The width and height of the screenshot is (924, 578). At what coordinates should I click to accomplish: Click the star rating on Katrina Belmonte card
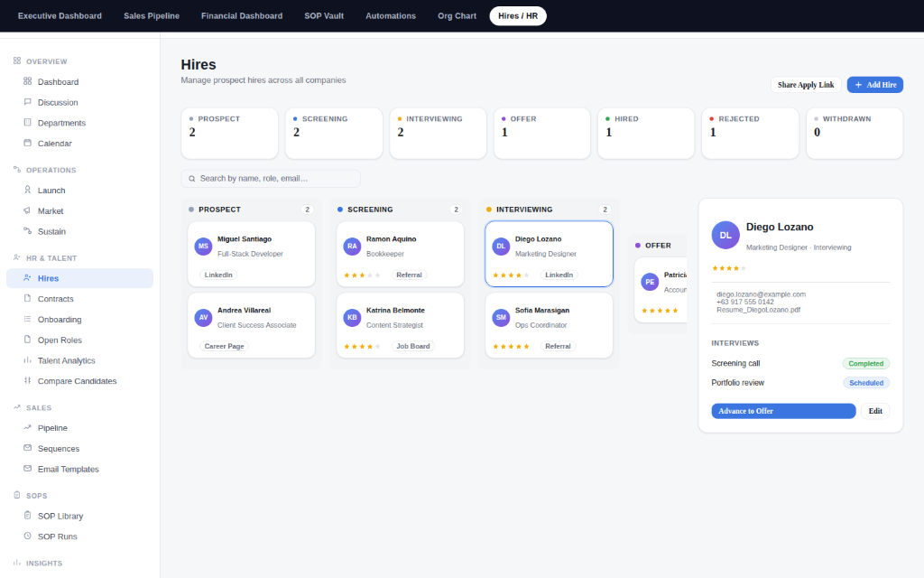click(x=363, y=346)
